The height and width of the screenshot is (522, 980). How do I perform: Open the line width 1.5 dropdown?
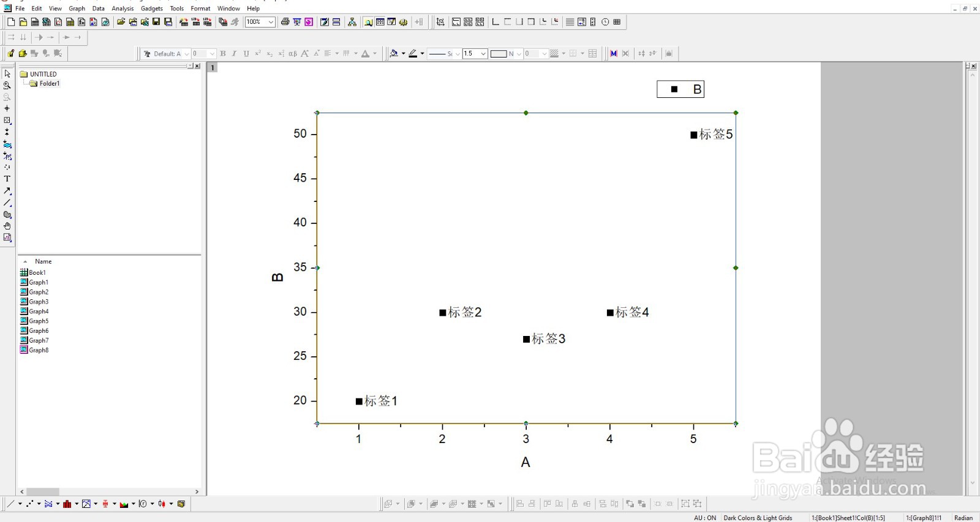click(483, 54)
